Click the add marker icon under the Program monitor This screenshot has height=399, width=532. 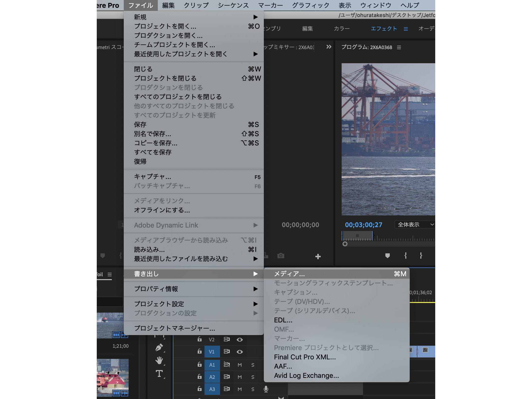coord(387,256)
